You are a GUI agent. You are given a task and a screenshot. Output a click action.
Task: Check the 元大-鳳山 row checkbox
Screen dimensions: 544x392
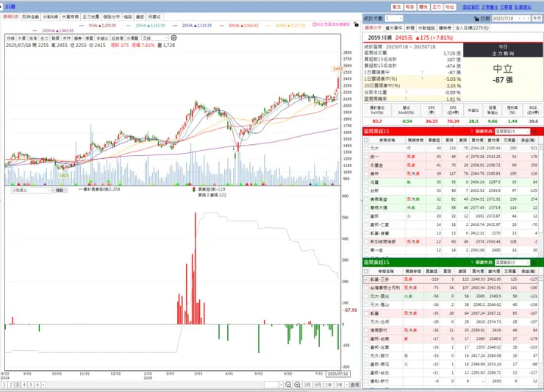[366, 305]
